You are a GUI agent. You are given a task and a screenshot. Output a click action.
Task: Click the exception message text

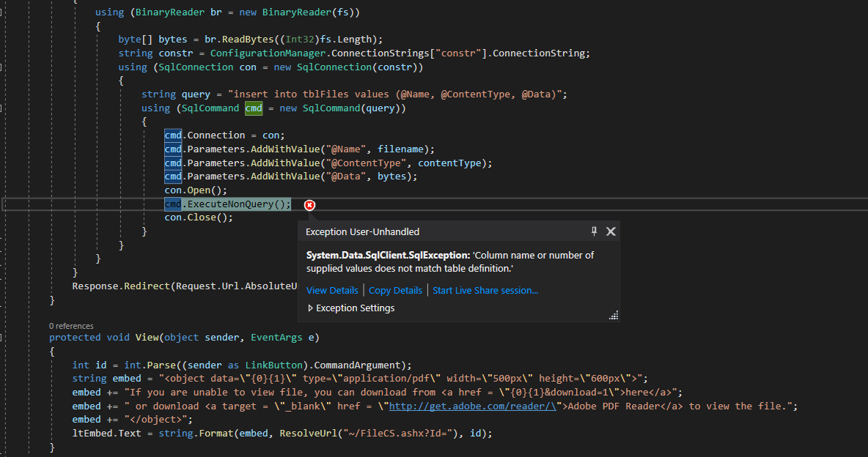450,261
